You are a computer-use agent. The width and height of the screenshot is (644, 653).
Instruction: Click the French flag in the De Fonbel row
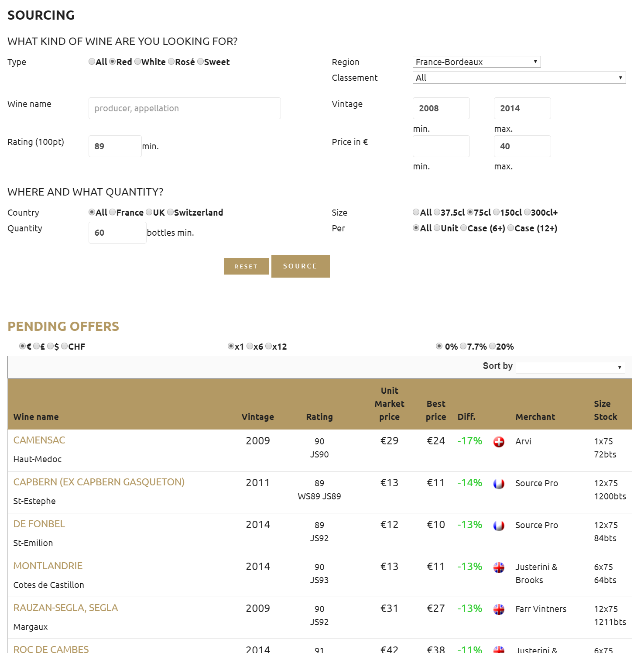click(499, 526)
